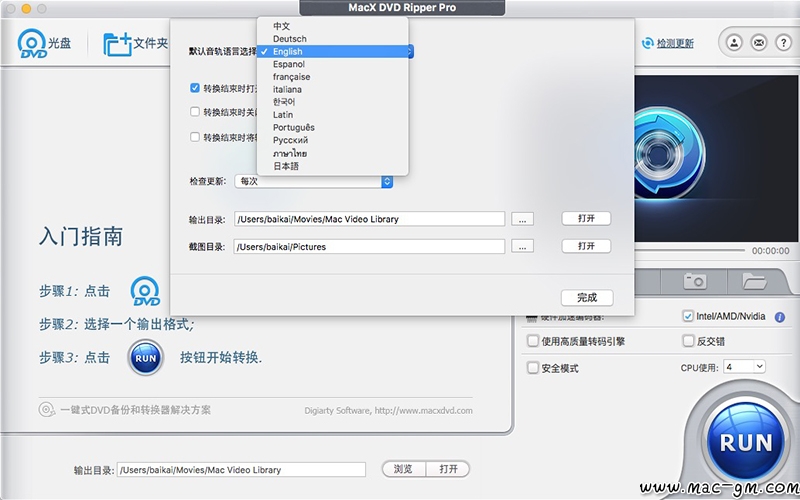Browse for output directory with ... button
The width and height of the screenshot is (800, 500).
(x=522, y=219)
